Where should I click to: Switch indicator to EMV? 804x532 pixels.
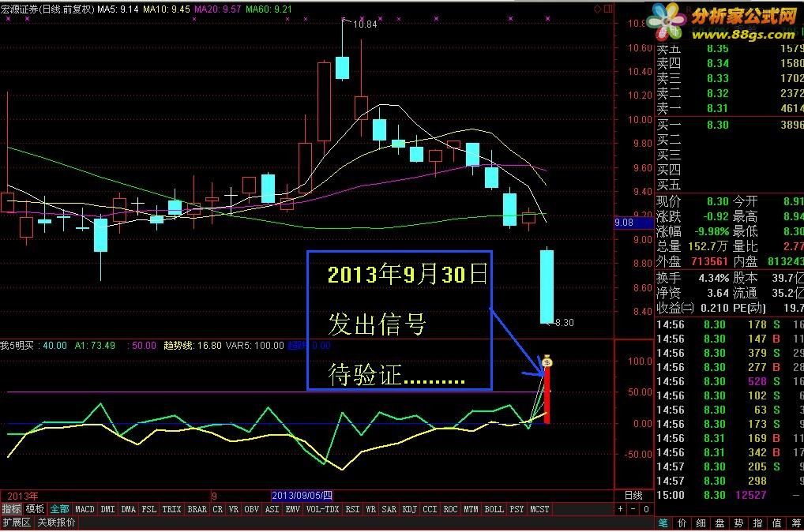(293, 509)
